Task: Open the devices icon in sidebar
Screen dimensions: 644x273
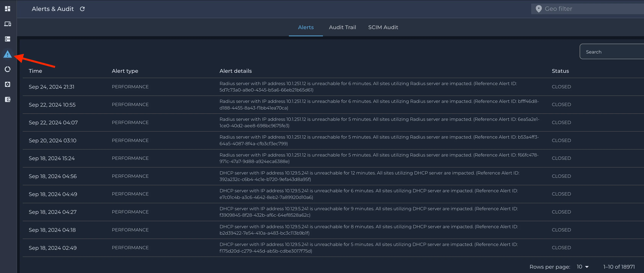Action: (x=8, y=24)
